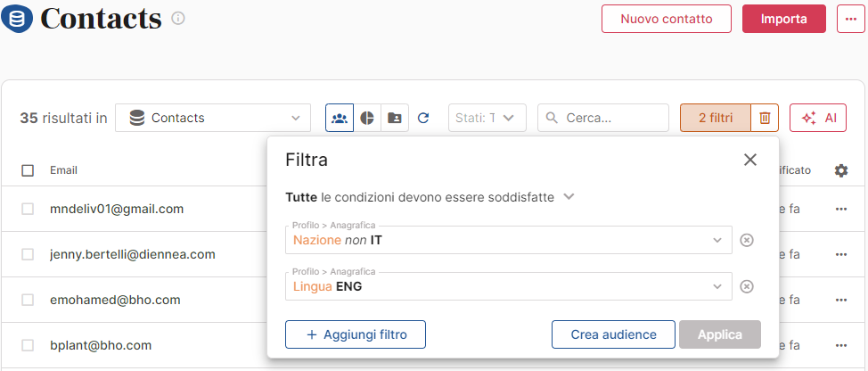The height and width of the screenshot is (371, 868).
Task: Remove the Lingua ENG filter
Action: [747, 286]
